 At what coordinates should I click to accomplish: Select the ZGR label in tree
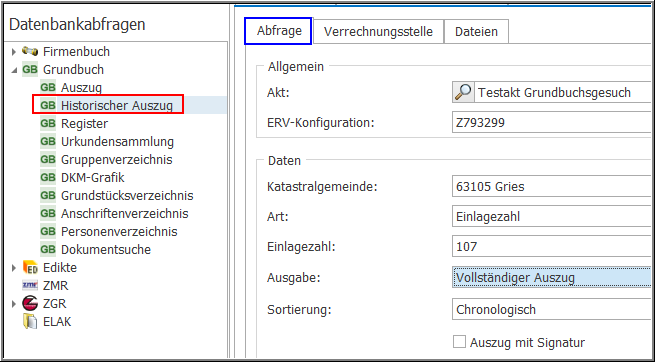pos(55,303)
